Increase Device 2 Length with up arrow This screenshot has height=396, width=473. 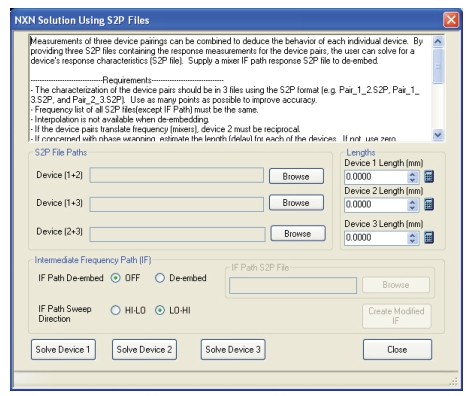tap(413, 202)
